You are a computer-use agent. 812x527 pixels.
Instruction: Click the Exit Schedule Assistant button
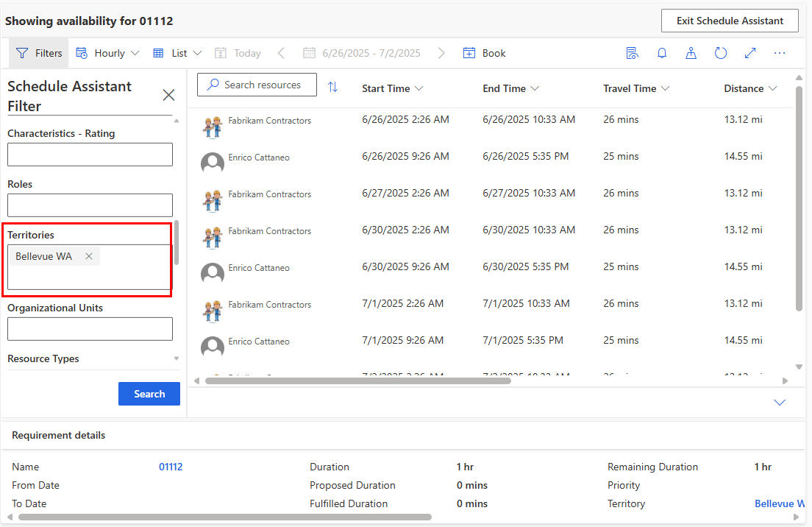(x=730, y=21)
